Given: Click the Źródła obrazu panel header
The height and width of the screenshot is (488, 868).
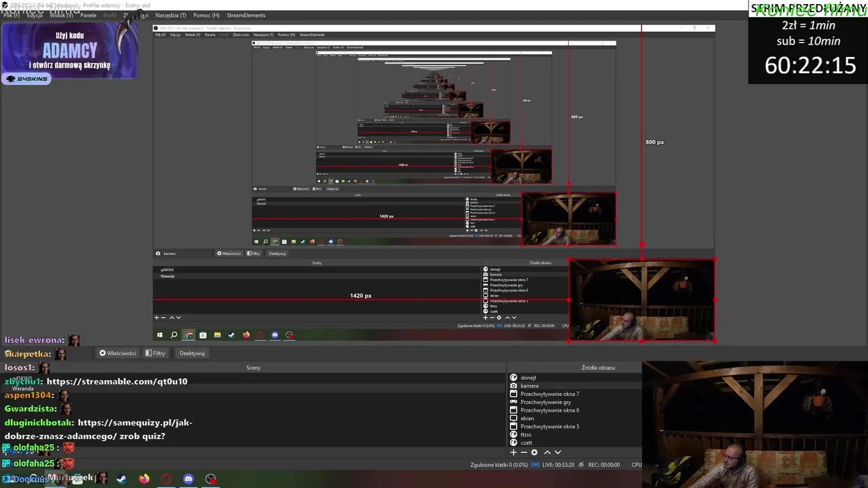Looking at the screenshot, I should coord(598,367).
